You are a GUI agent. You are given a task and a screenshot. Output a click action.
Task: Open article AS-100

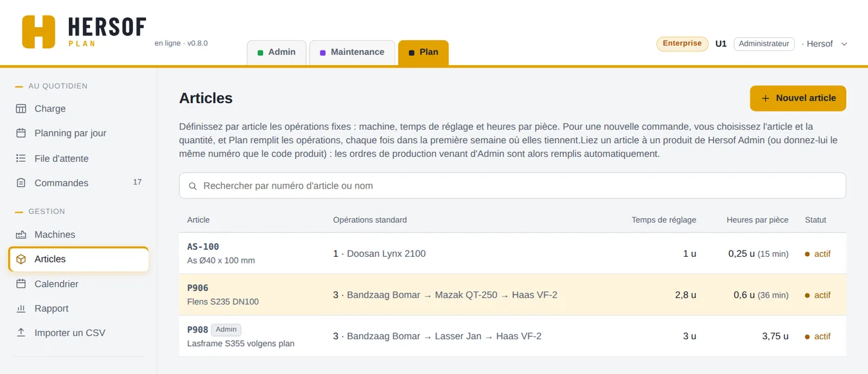(513, 254)
